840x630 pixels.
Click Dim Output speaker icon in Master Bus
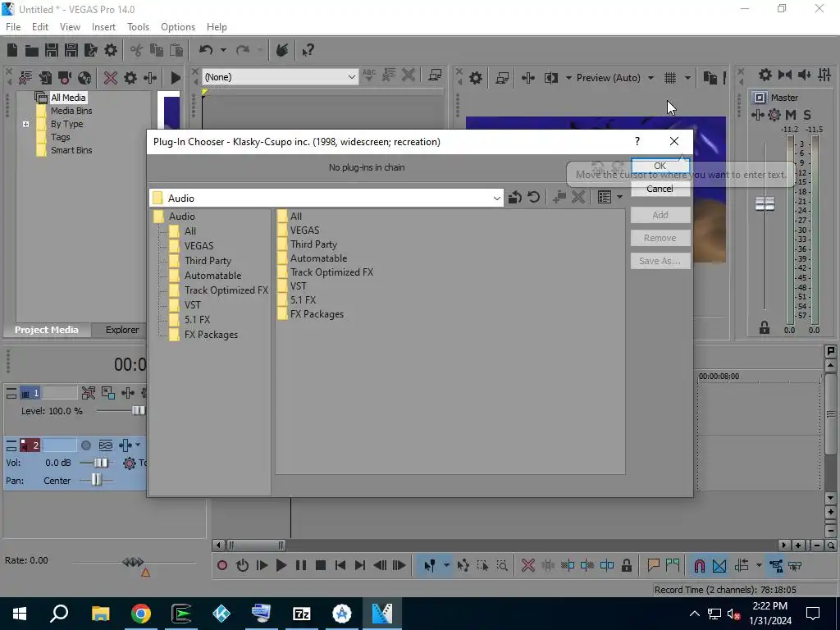coord(805,75)
